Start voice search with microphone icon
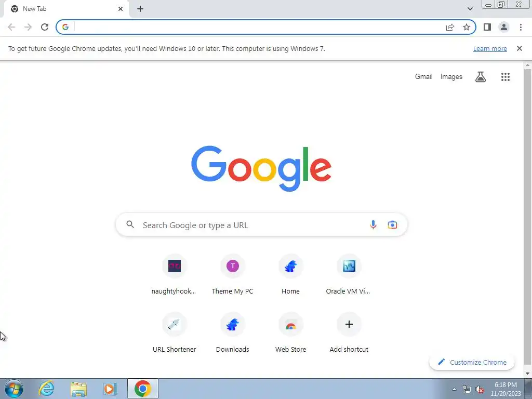Viewport: 532px width, 399px height. [x=373, y=224]
